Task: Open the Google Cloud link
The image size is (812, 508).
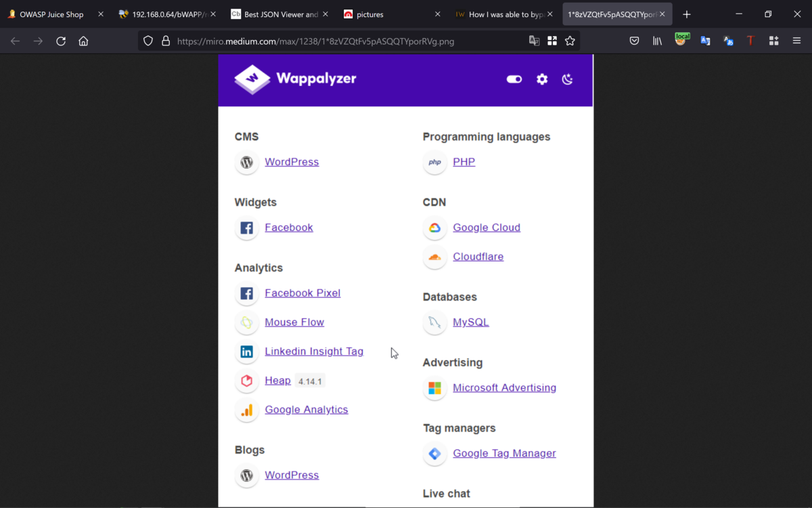Action: pyautogui.click(x=487, y=228)
